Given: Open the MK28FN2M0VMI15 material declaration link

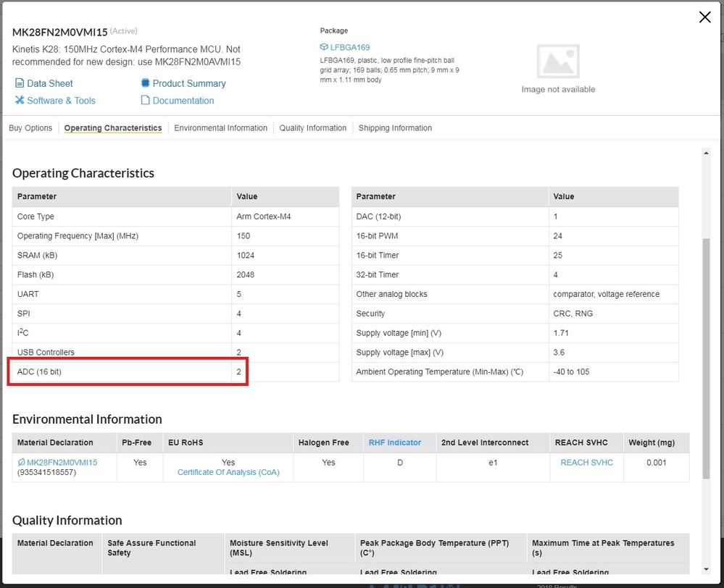Looking at the screenshot, I should 62,462.
